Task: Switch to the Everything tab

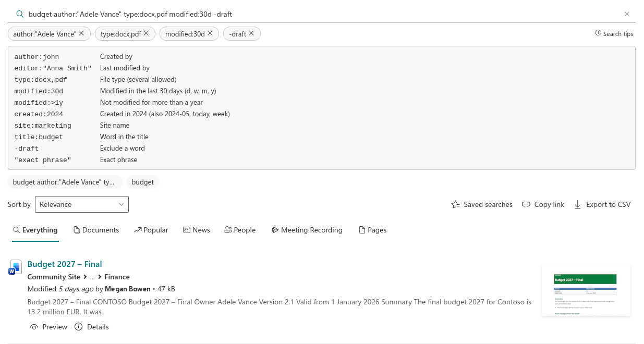Action: 35,230
